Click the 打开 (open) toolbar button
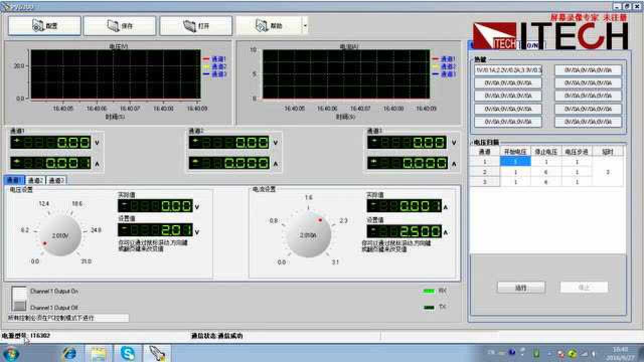644x362 pixels. (x=196, y=26)
